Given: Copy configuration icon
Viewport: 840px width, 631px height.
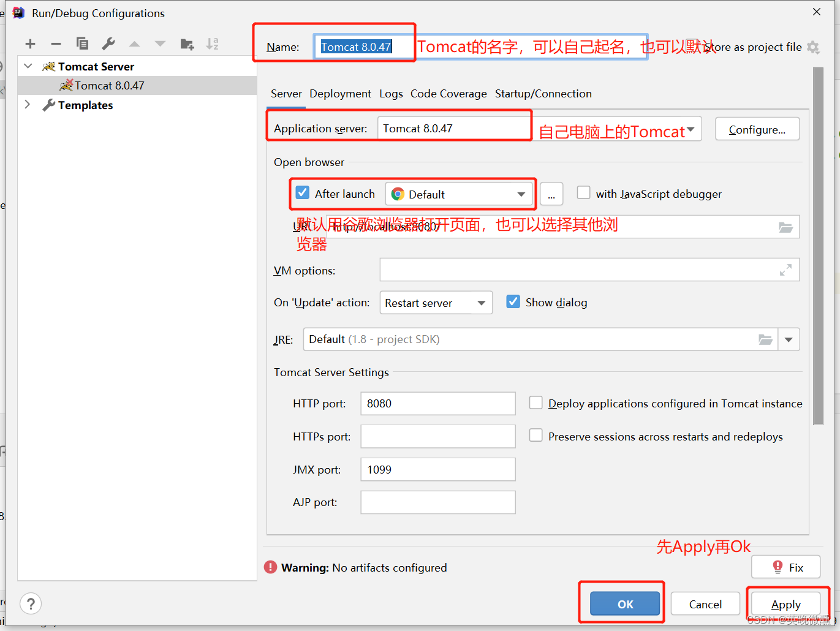Looking at the screenshot, I should [82, 43].
